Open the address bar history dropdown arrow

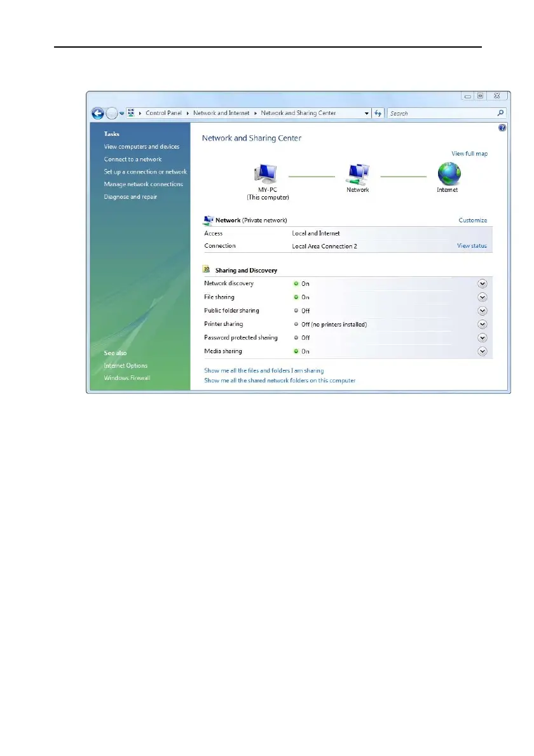tap(367, 113)
